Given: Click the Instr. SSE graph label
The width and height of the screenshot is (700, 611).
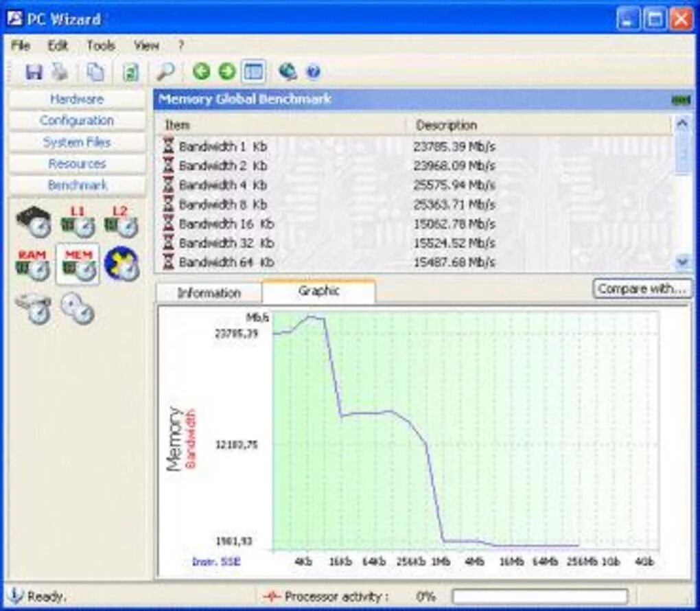Looking at the screenshot, I should pos(216,562).
